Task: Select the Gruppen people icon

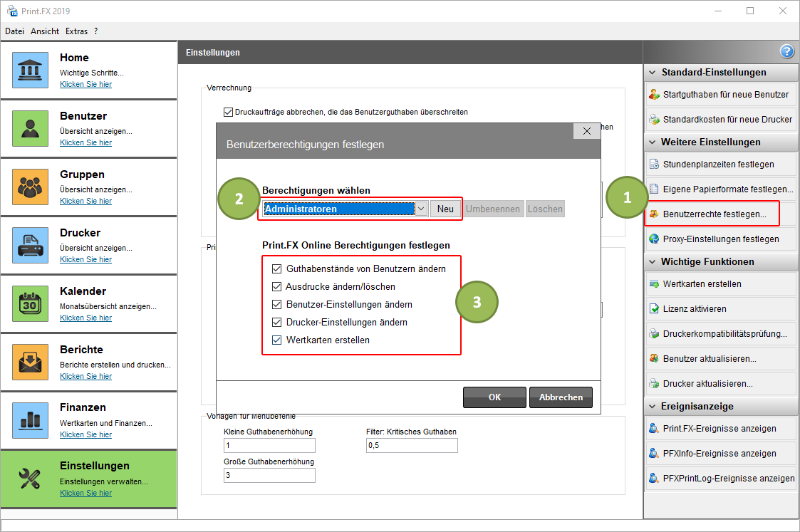Action: [x=30, y=187]
